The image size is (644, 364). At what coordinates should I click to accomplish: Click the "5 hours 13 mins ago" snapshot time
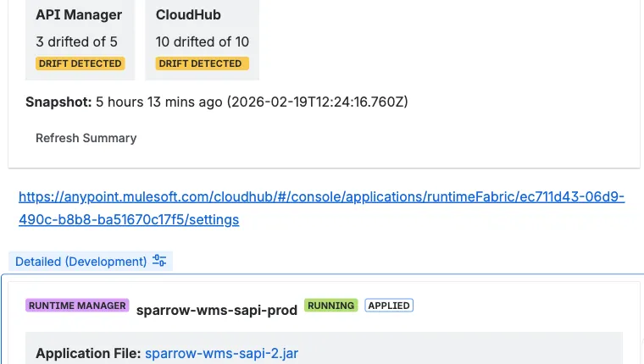(x=158, y=102)
